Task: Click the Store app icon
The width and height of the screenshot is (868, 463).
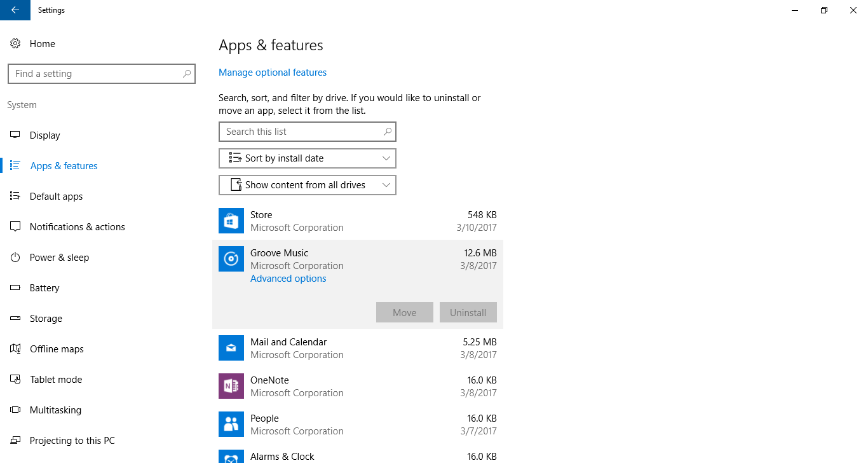Action: coord(231,221)
